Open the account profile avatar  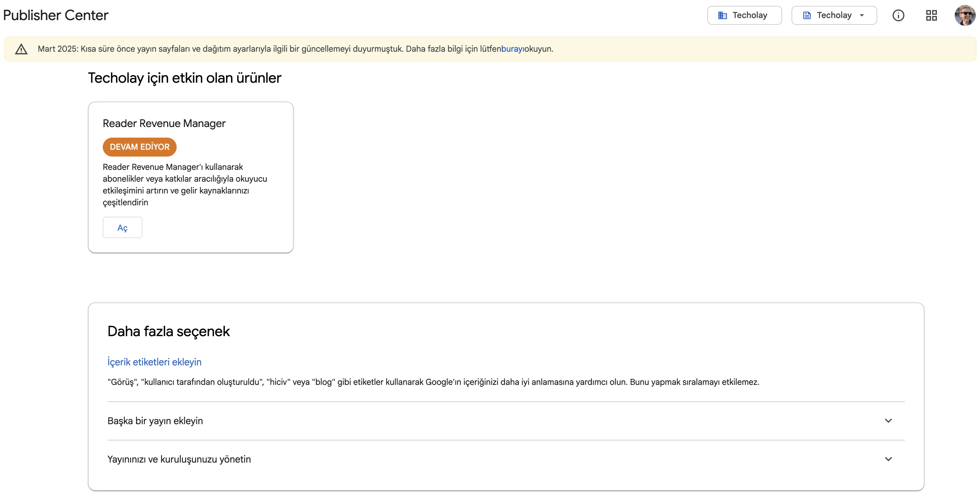point(965,15)
